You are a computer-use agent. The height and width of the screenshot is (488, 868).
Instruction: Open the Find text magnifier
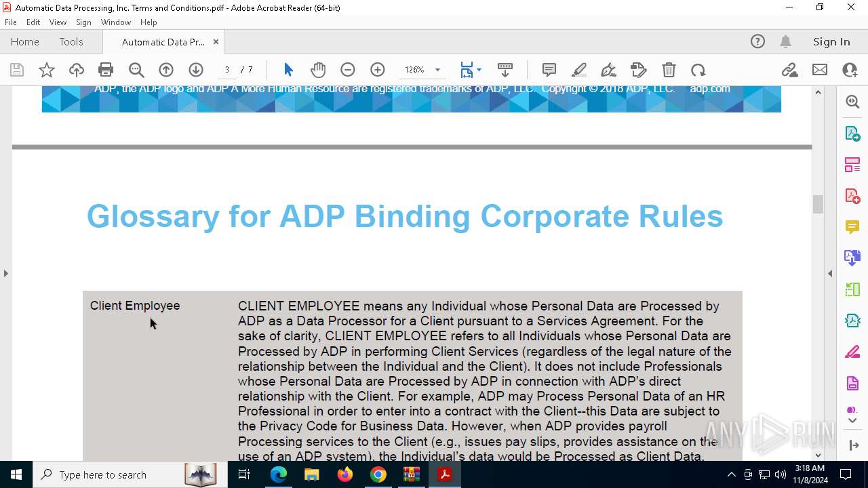136,70
